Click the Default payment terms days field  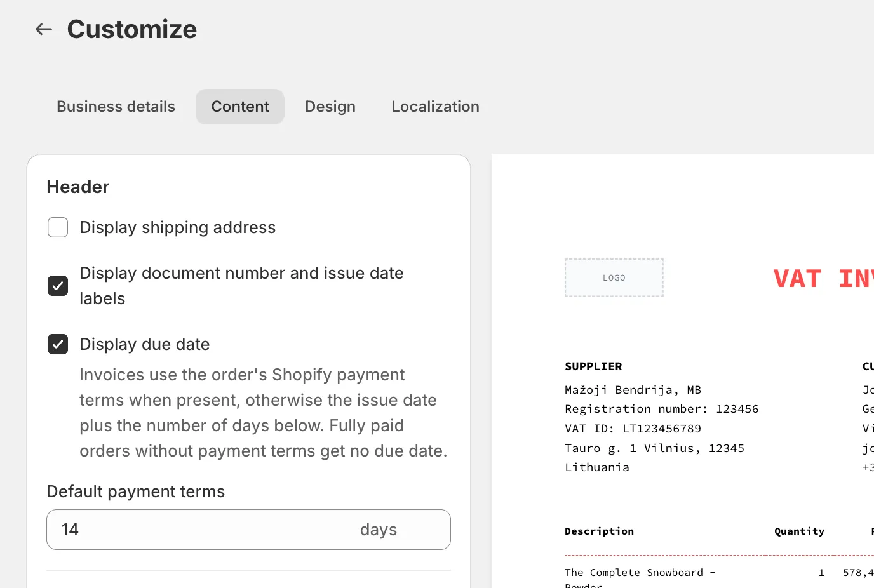click(x=248, y=530)
